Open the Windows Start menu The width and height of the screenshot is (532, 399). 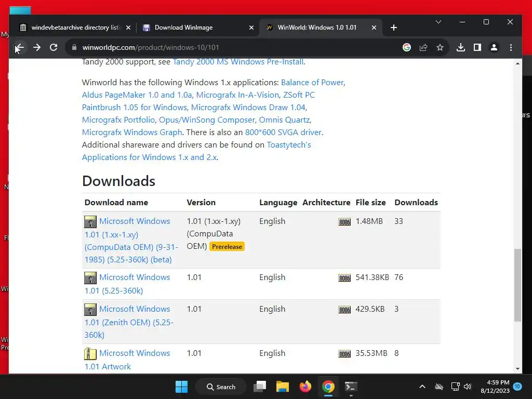click(181, 387)
